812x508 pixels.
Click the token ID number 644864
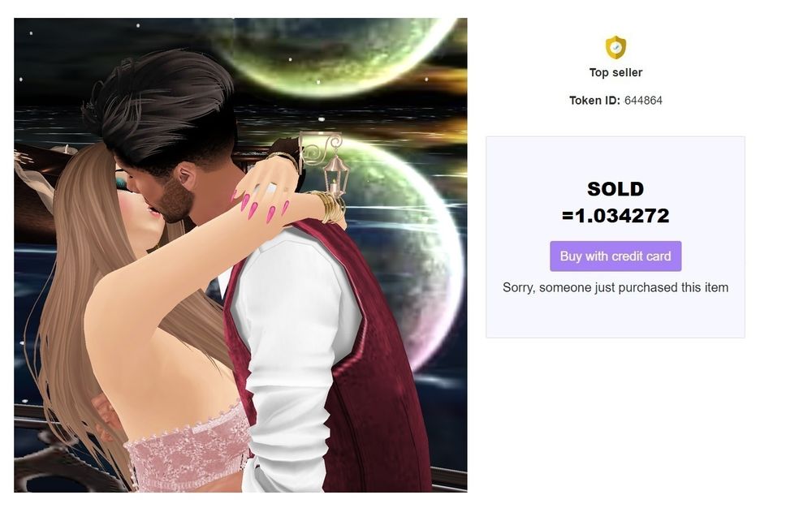click(x=643, y=101)
